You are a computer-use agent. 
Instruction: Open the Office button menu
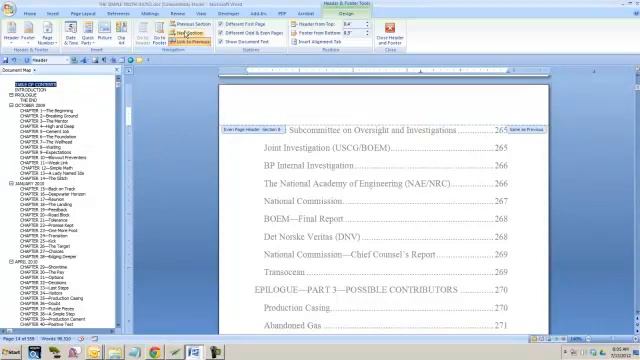[9, 8]
